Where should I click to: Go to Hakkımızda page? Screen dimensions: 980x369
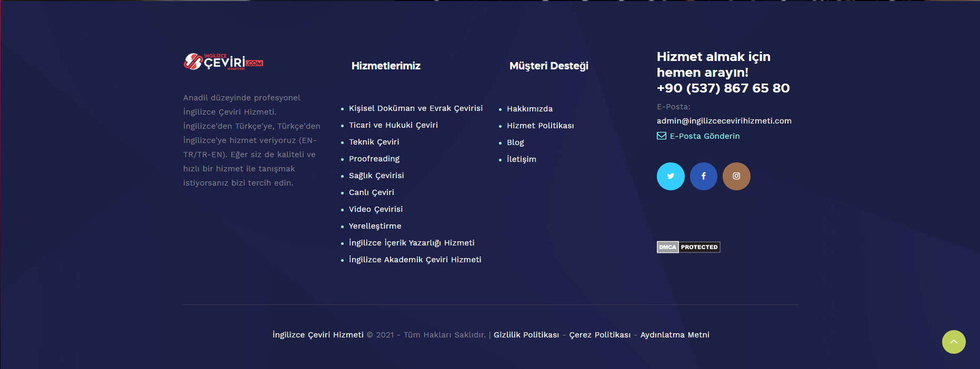pos(529,109)
